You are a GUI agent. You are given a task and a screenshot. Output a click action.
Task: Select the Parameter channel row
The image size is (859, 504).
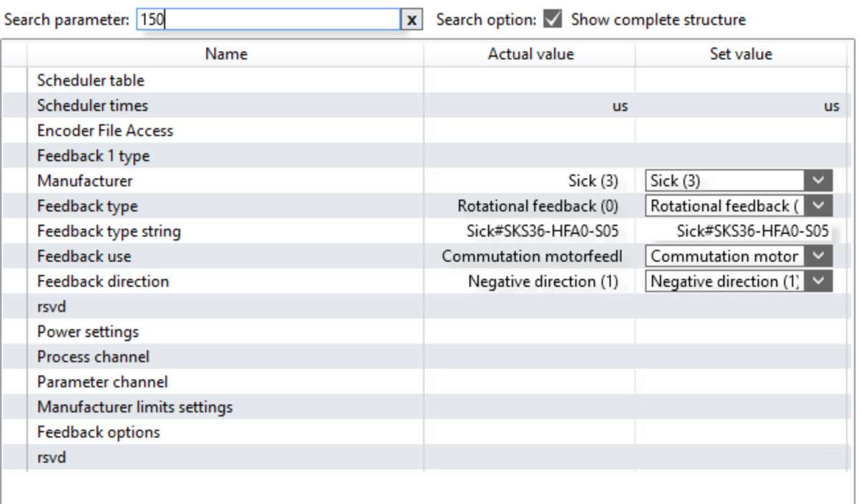(x=102, y=382)
